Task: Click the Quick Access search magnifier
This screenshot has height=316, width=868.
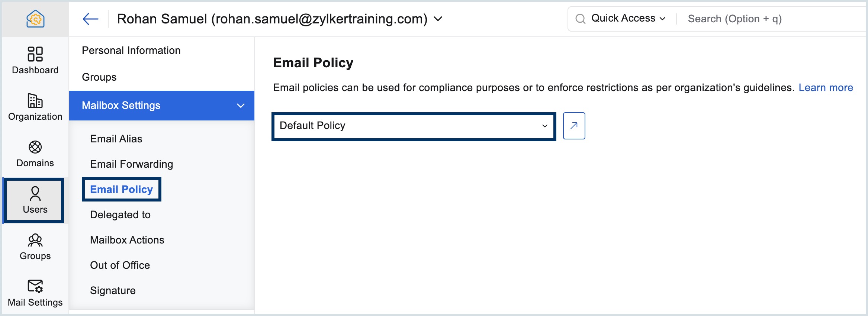Action: coord(579,18)
